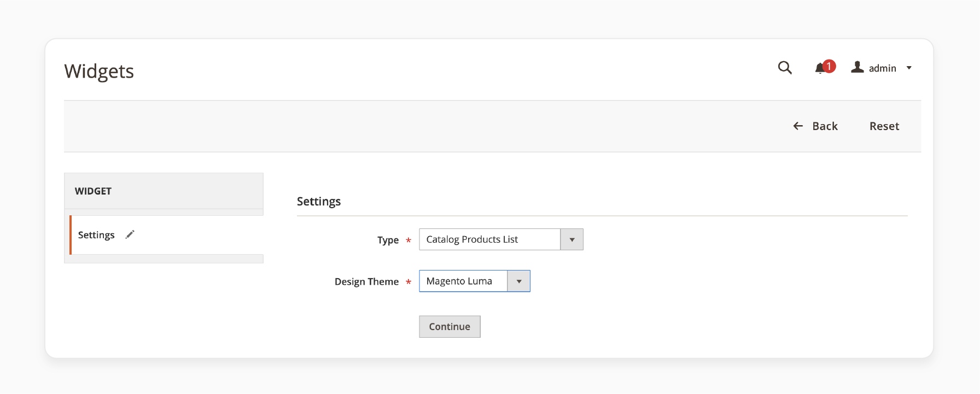
Task: Select the Catalog Products List combo box
Action: click(501, 239)
